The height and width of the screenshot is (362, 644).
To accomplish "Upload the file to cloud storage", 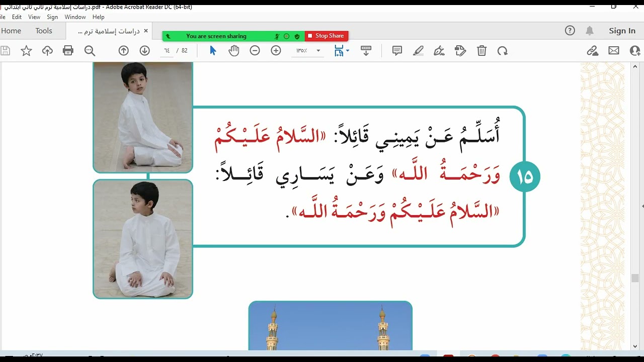I will pos(47,51).
